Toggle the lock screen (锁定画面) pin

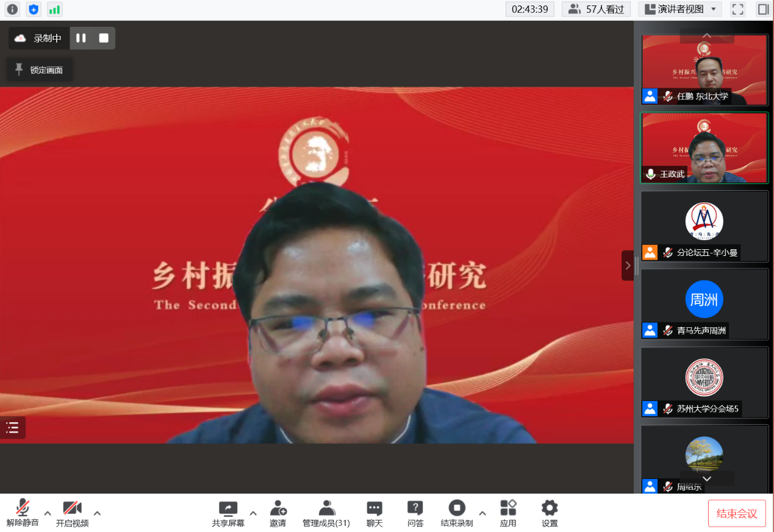pos(39,69)
